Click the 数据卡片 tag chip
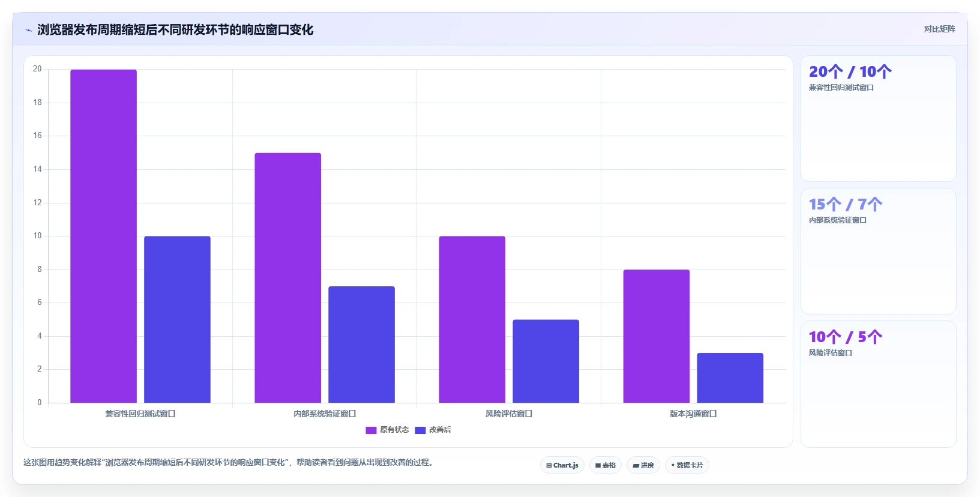 [687, 465]
